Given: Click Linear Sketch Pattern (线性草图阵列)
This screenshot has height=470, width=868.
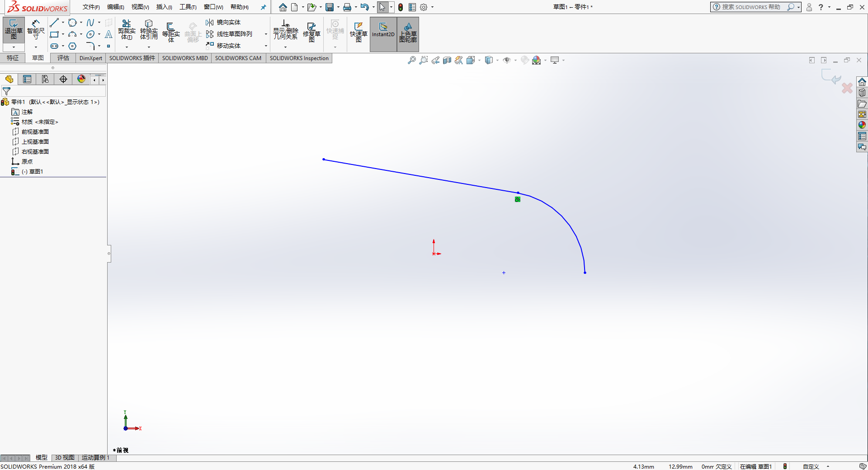Looking at the screenshot, I should click(229, 34).
